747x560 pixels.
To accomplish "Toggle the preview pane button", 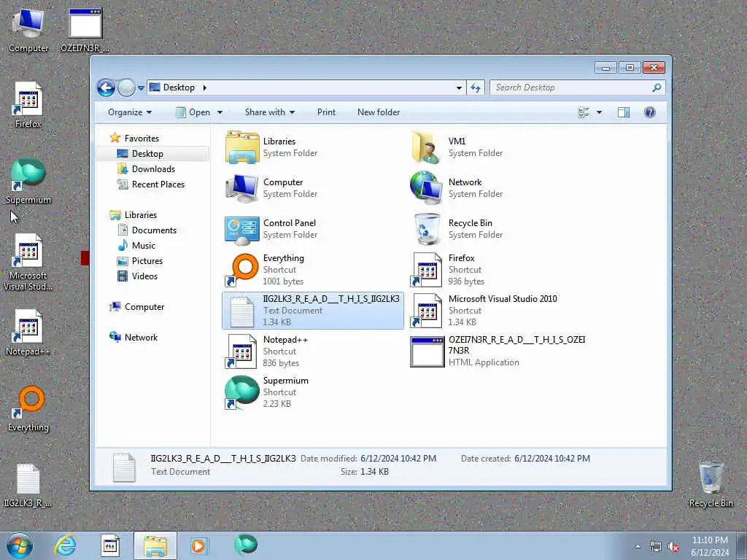I will pos(623,112).
